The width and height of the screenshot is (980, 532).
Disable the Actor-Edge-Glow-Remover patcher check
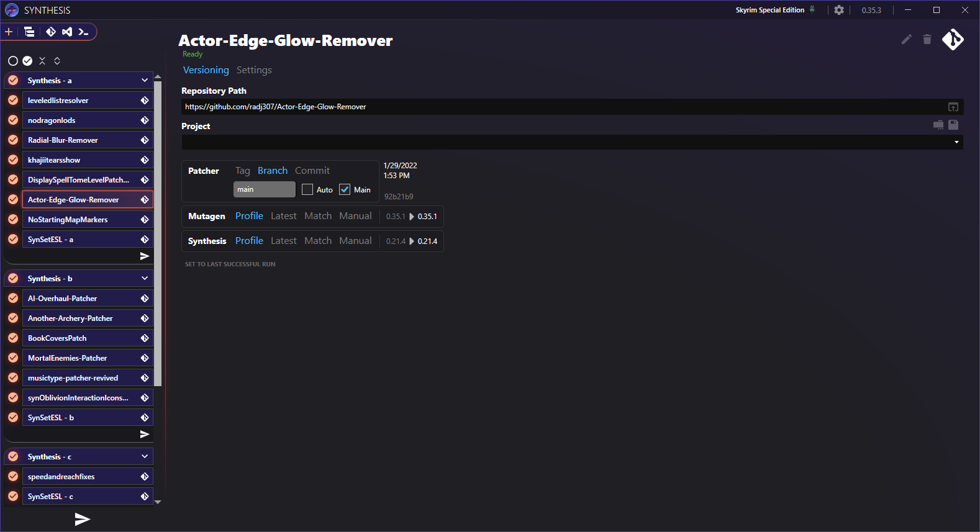point(13,199)
